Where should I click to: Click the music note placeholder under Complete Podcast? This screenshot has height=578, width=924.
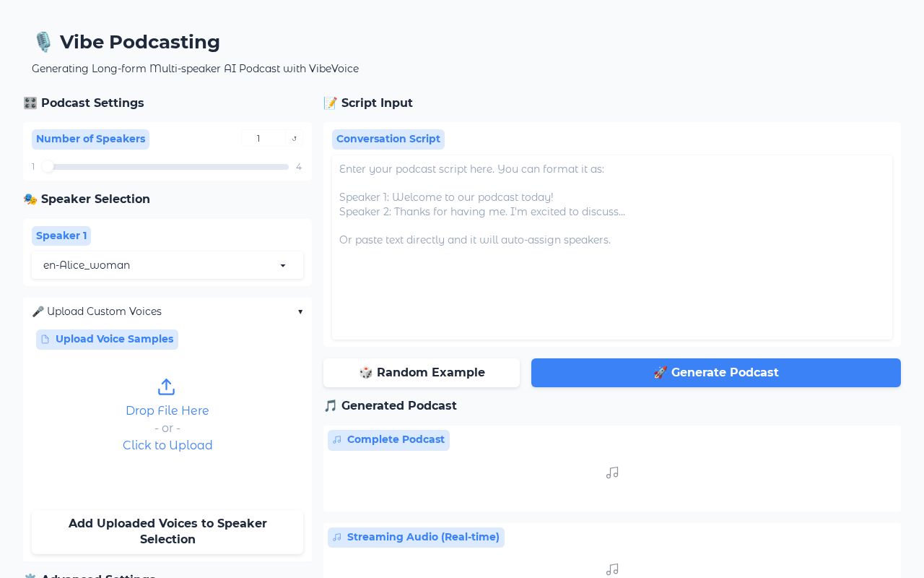(x=612, y=473)
